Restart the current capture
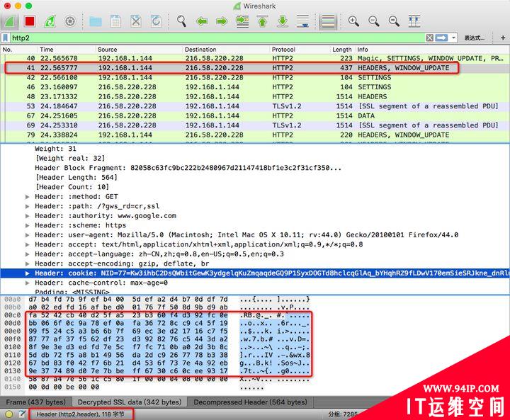The image size is (510, 420). [x=50, y=22]
